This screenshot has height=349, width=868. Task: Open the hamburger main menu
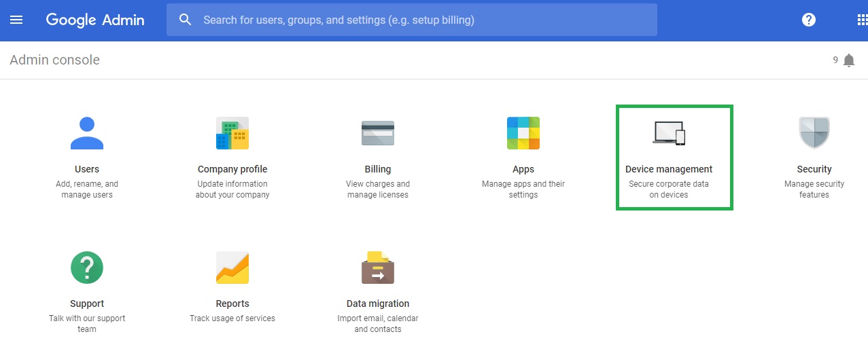point(16,20)
